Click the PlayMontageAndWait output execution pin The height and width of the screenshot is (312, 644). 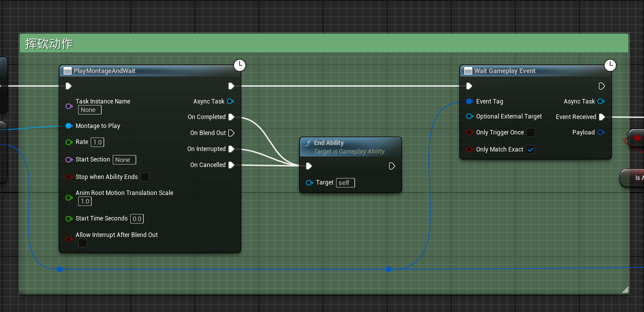[231, 86]
